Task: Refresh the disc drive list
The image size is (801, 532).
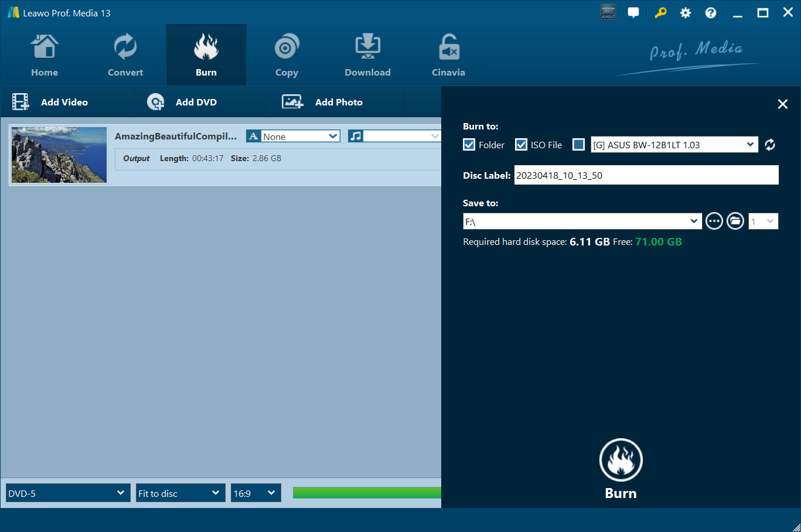Action: [770, 145]
